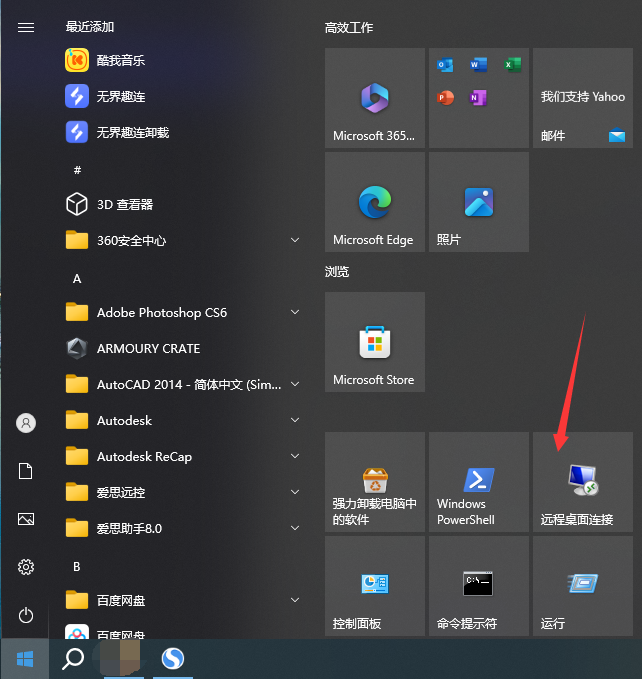Click the A letter index header
The height and width of the screenshot is (679, 642).
click(77, 278)
